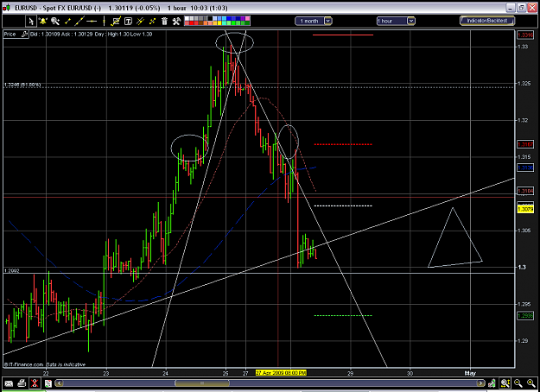This screenshot has height=392, width=540.
Task: Select the short line segment drawing tool
Action: tap(67, 22)
